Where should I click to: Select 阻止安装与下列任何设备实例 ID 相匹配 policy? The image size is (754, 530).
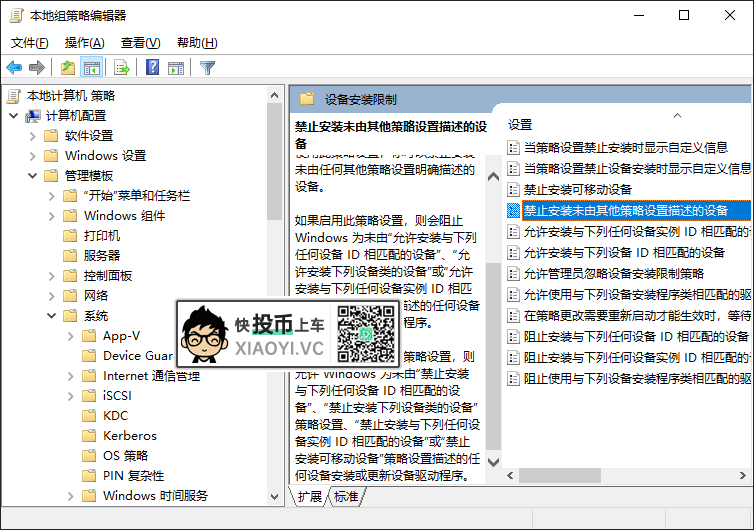629,357
